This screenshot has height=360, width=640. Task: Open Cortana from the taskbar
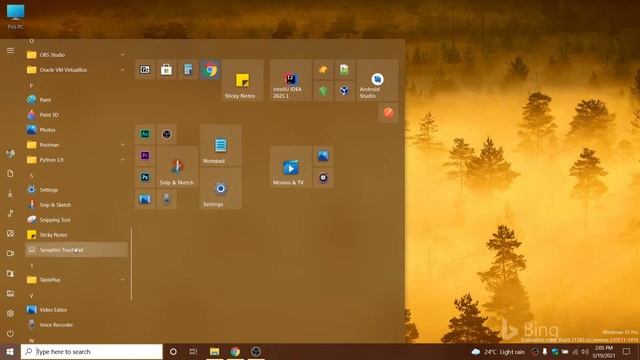click(x=173, y=351)
